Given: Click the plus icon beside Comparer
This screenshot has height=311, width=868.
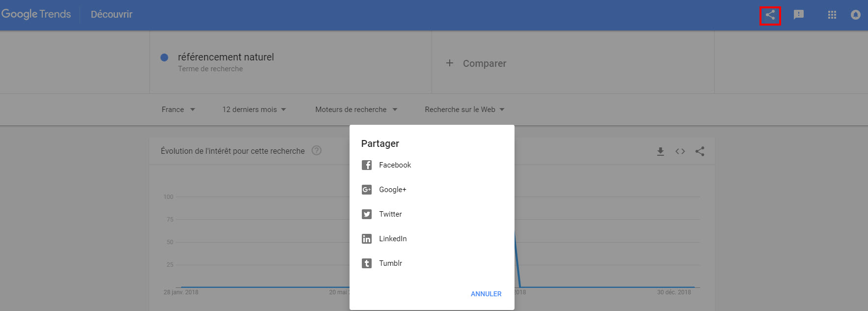Looking at the screenshot, I should point(450,63).
